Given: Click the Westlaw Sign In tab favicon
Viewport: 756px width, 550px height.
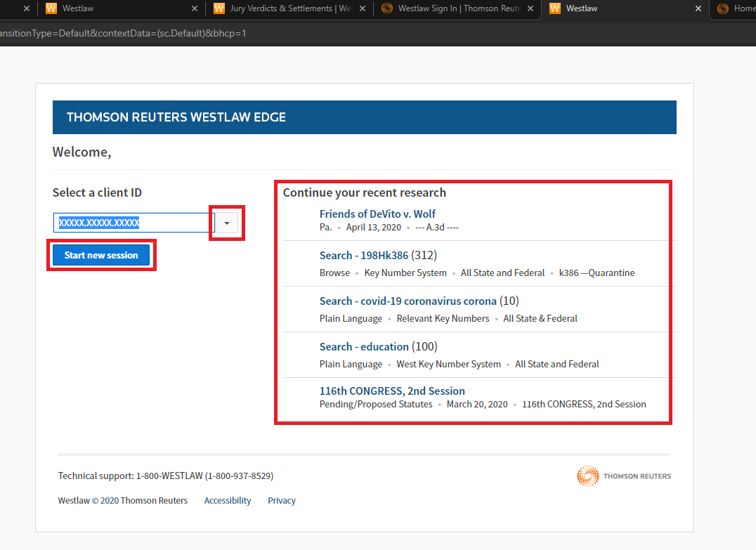Looking at the screenshot, I should [386, 9].
